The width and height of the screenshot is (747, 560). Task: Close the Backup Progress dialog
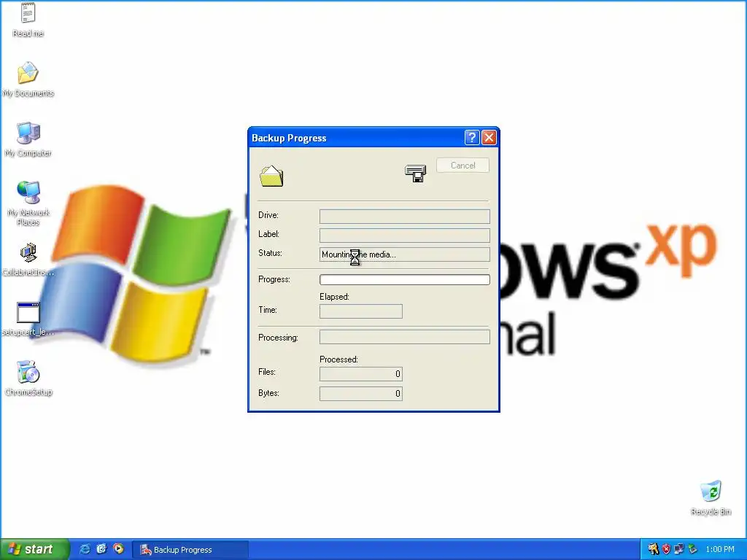tap(489, 138)
